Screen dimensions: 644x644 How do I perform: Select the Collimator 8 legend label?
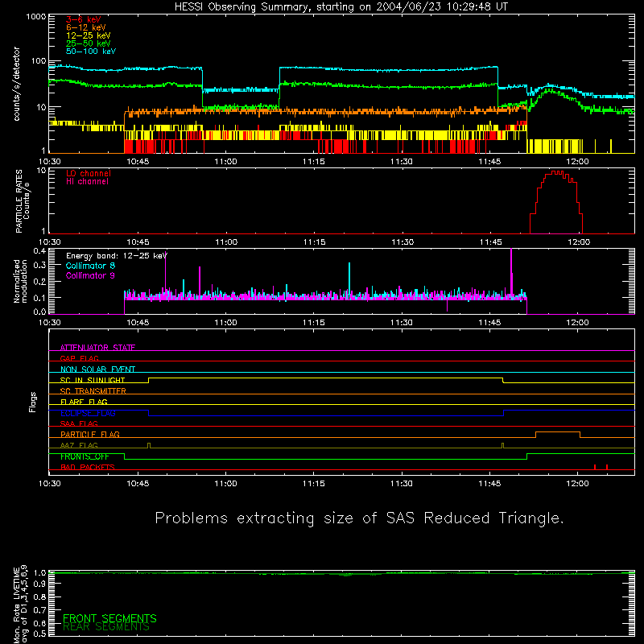click(x=90, y=266)
